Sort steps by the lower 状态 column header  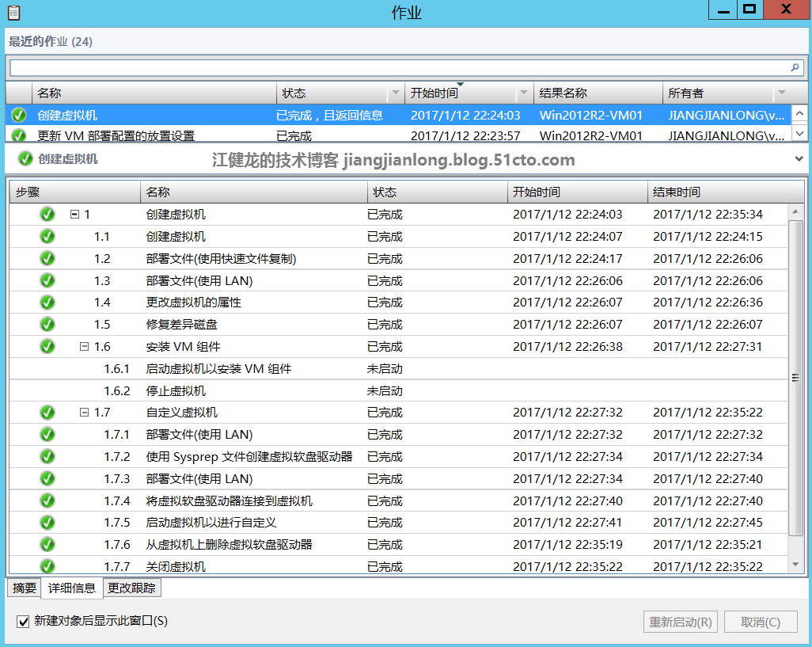click(x=437, y=192)
